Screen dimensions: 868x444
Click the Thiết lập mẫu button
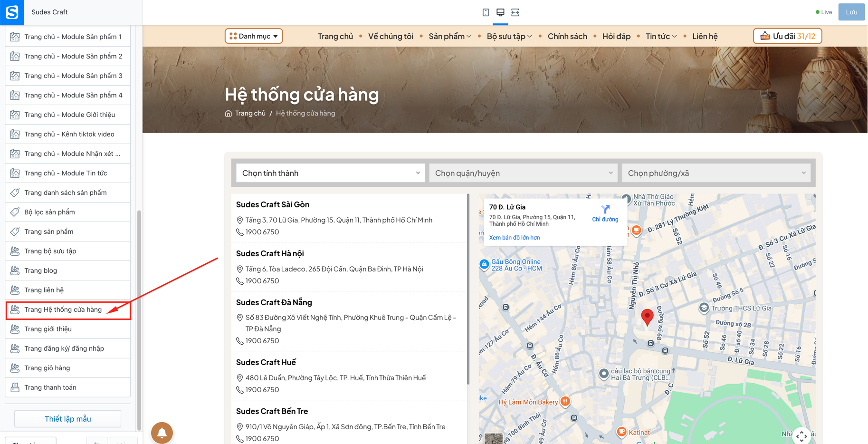coord(68,419)
